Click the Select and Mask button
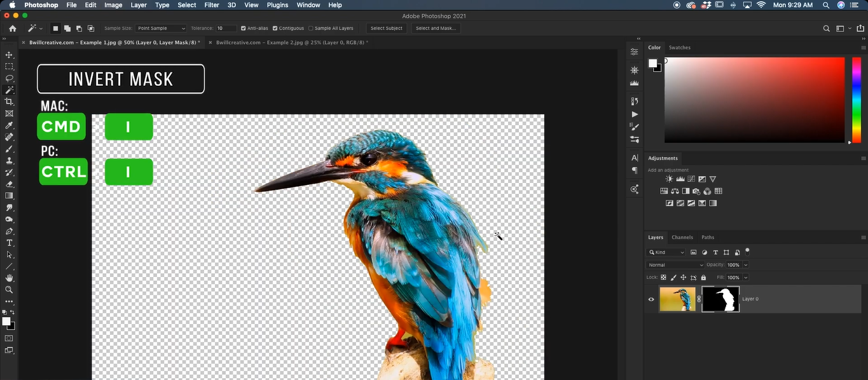 (435, 28)
